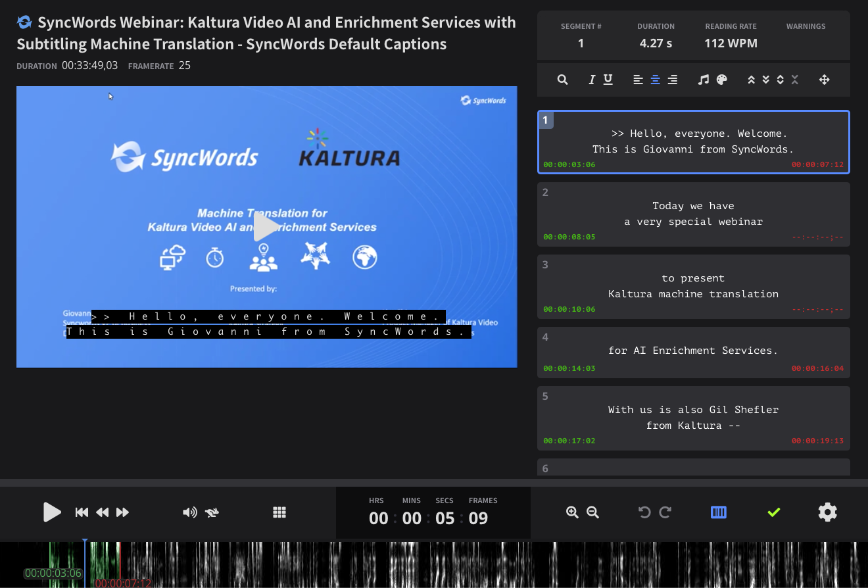The width and height of the screenshot is (868, 588).
Task: Undo the last edit
Action: coord(644,512)
